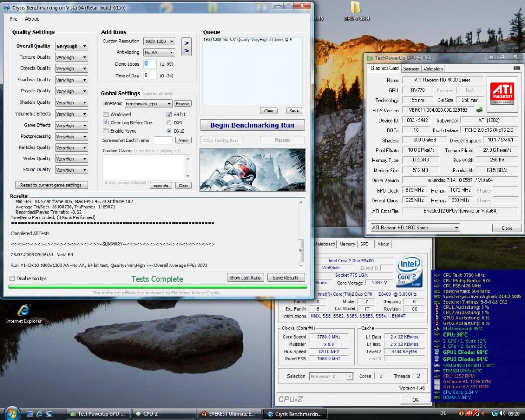Screen dimensions: 525x420
Task: Open the Texture Quality dropdown
Action: pyautogui.click(x=71, y=57)
